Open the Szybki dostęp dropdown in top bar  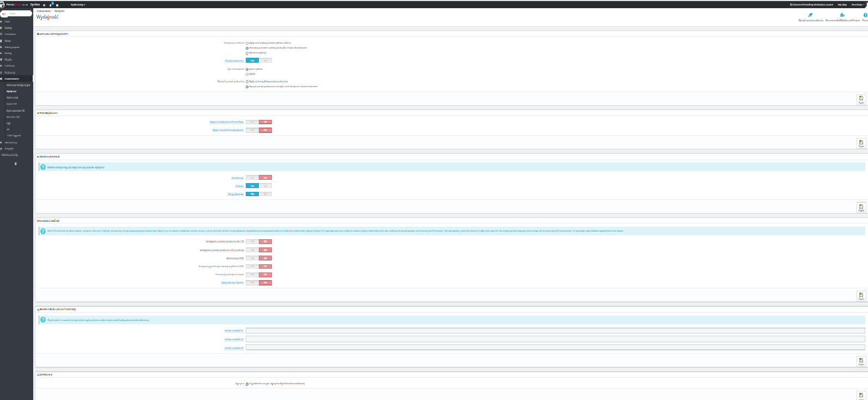tap(78, 4)
